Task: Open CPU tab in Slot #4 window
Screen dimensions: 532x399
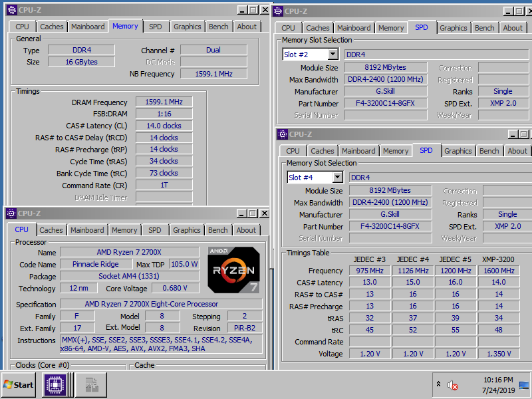Action: pos(293,151)
